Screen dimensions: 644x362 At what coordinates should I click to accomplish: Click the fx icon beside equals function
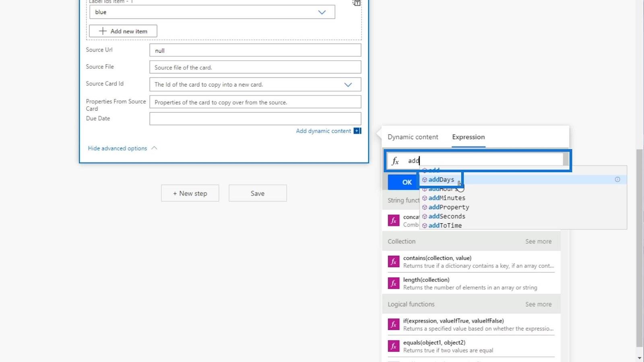point(394,346)
